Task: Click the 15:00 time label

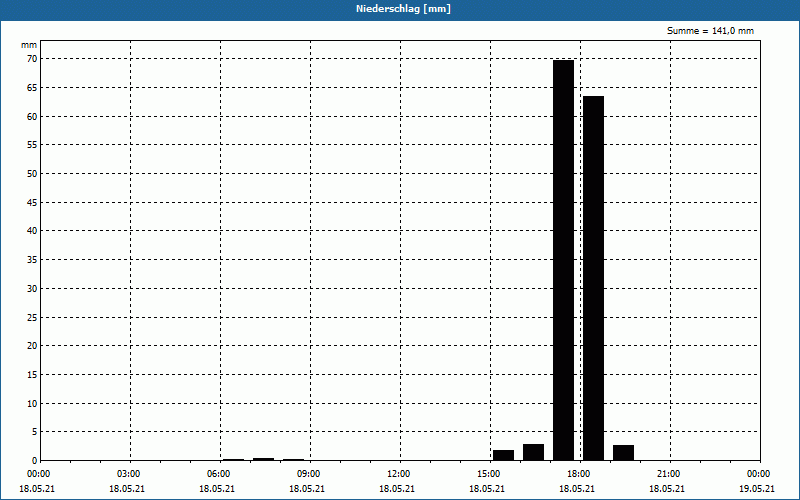Action: pos(488,474)
